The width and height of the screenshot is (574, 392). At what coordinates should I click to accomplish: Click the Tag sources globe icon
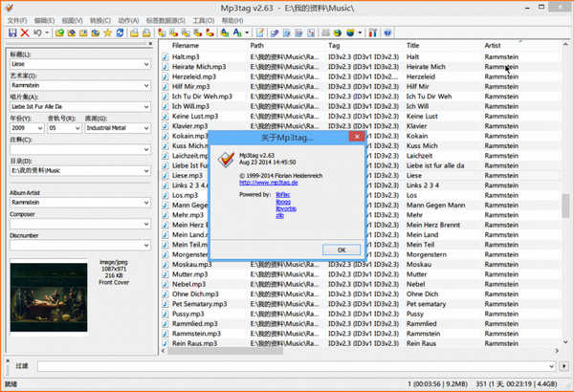[x=350, y=33]
